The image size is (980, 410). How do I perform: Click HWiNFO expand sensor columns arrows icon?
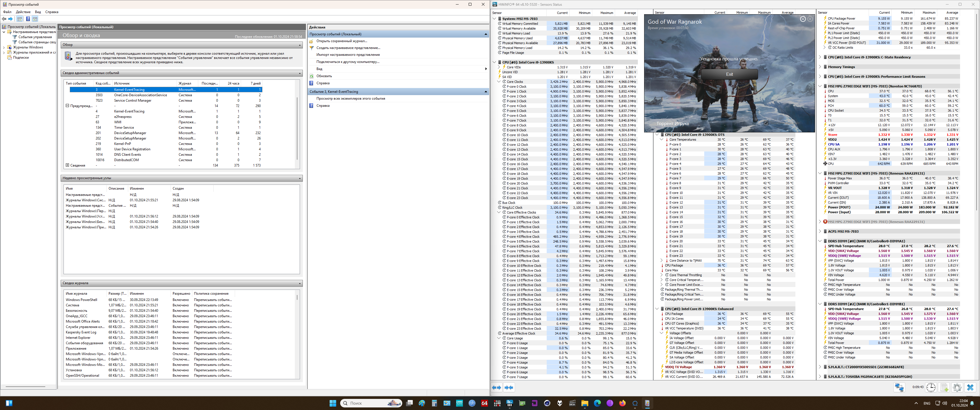[x=497, y=388]
